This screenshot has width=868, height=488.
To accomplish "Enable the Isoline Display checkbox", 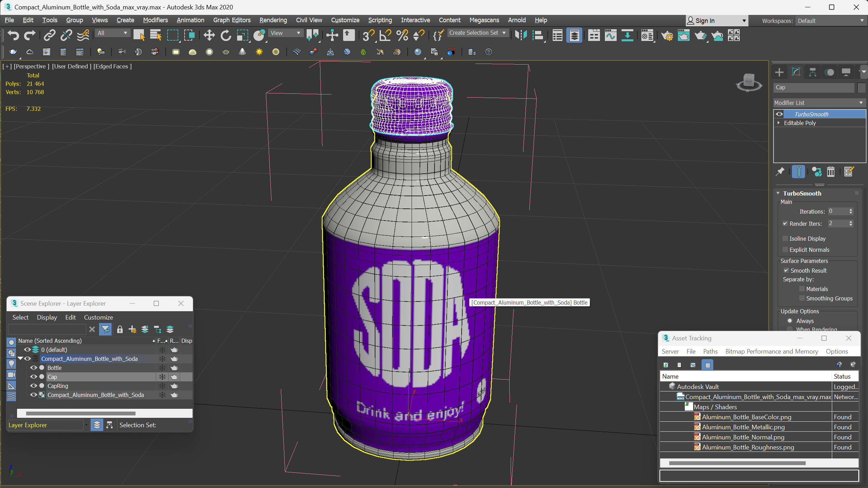I will [x=785, y=239].
